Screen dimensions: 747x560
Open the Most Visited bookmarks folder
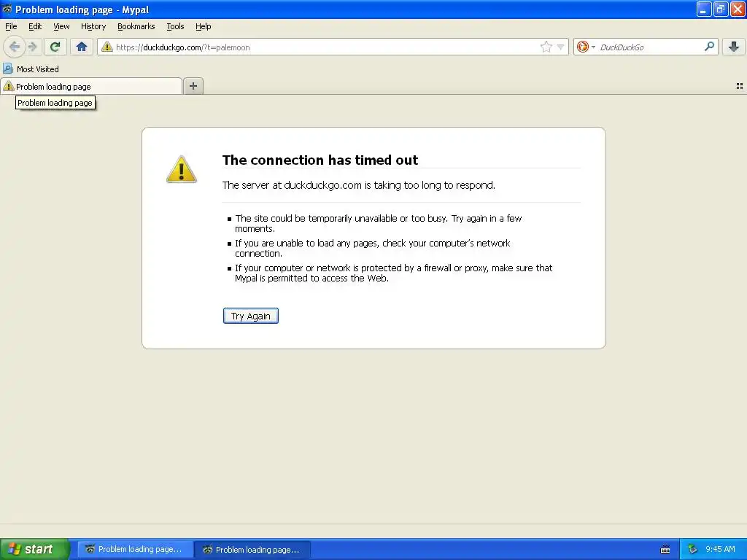[31, 69]
